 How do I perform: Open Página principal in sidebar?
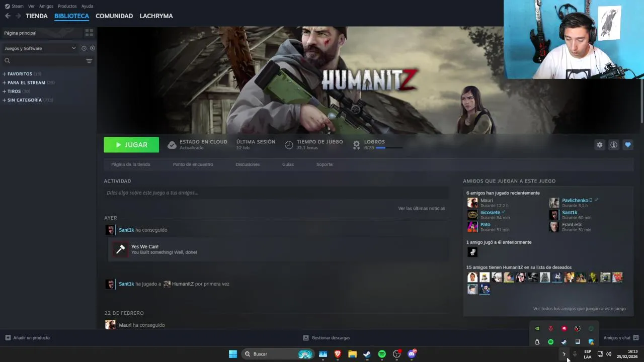[41, 33]
